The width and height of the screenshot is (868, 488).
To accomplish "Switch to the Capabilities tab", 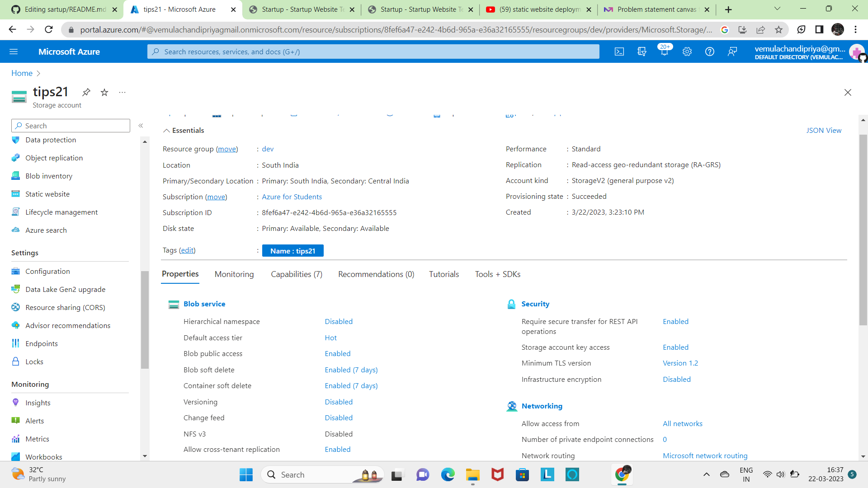I will (296, 274).
